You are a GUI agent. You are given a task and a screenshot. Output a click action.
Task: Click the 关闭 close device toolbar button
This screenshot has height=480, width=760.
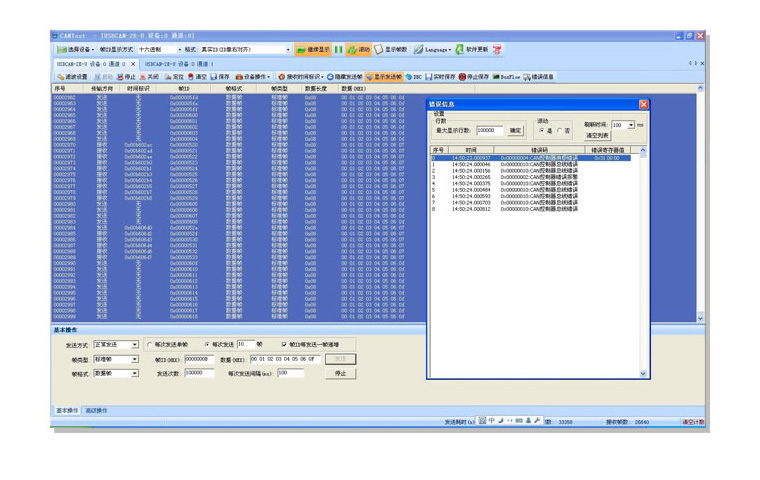click(149, 77)
